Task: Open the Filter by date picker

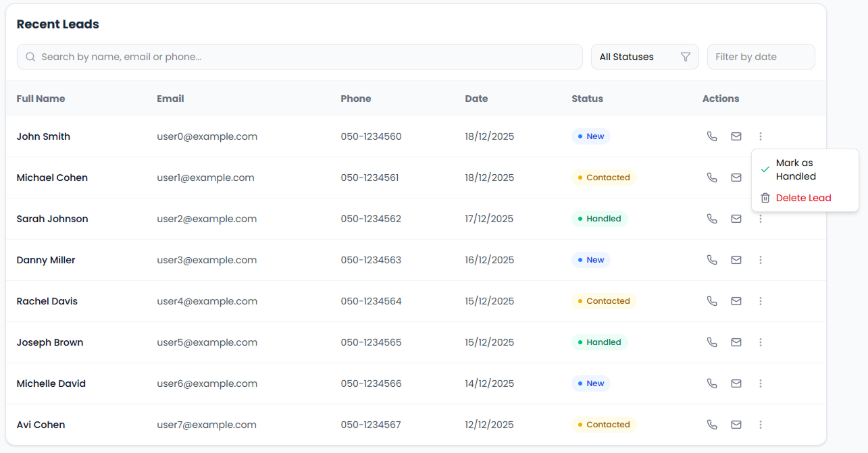Action: 761,57
